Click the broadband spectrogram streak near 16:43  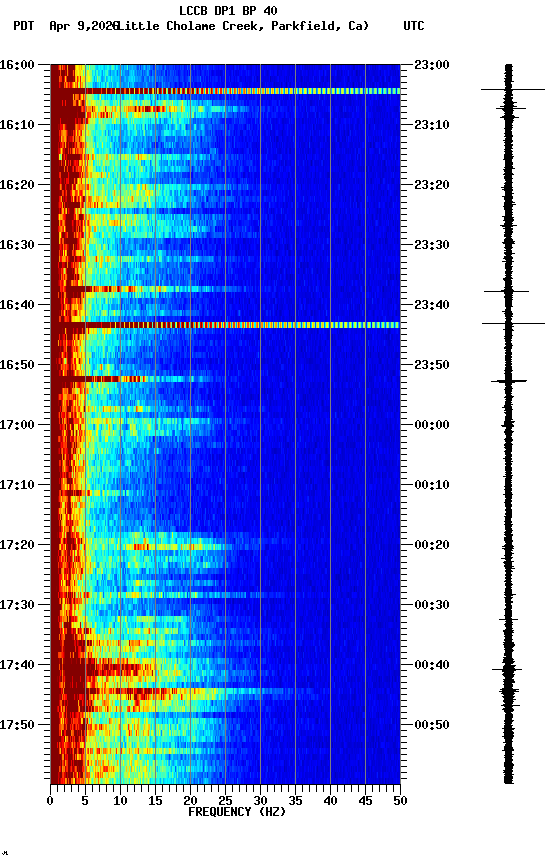(225, 325)
